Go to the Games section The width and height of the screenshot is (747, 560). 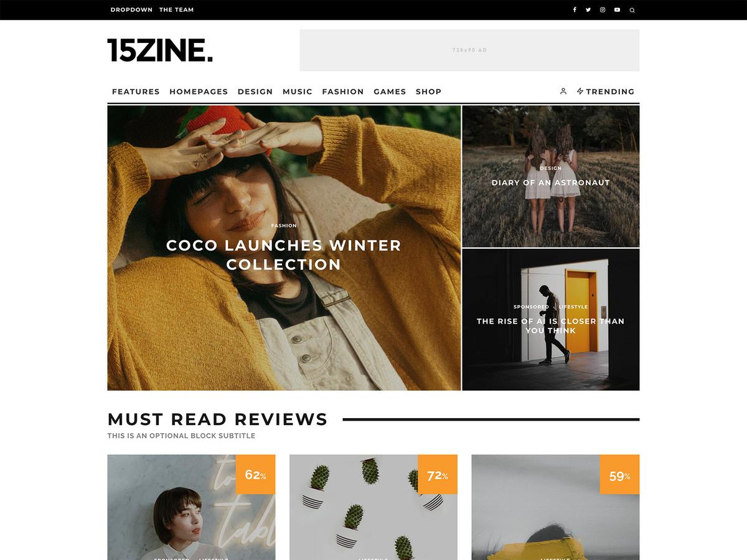[390, 91]
